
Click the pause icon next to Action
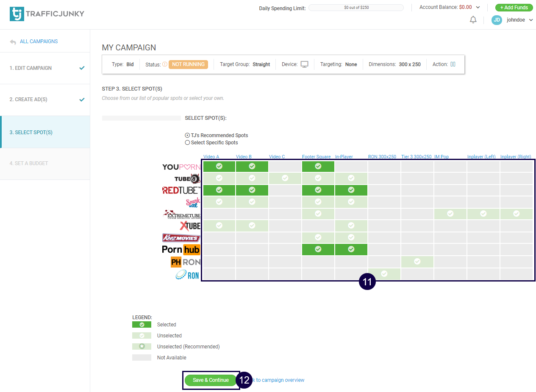point(453,64)
